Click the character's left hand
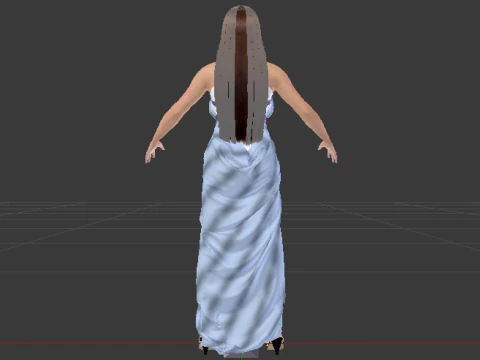480x360 pixels. [154, 151]
